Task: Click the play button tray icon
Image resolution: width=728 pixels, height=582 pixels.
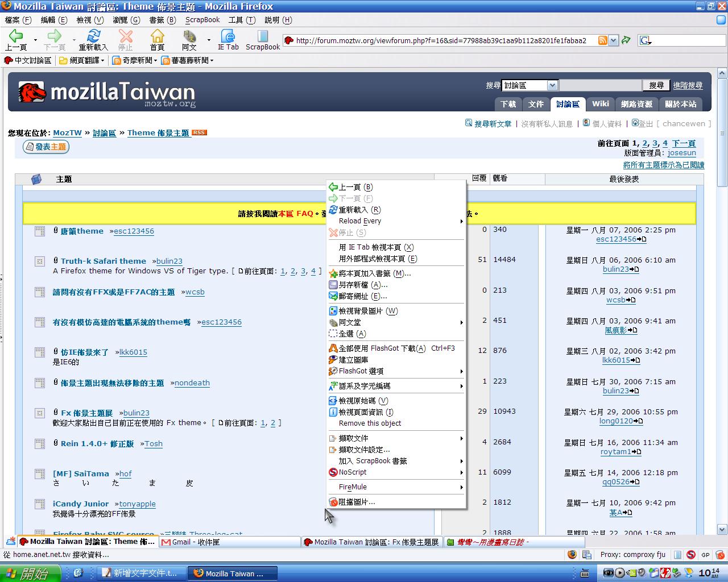Action: coord(620,573)
